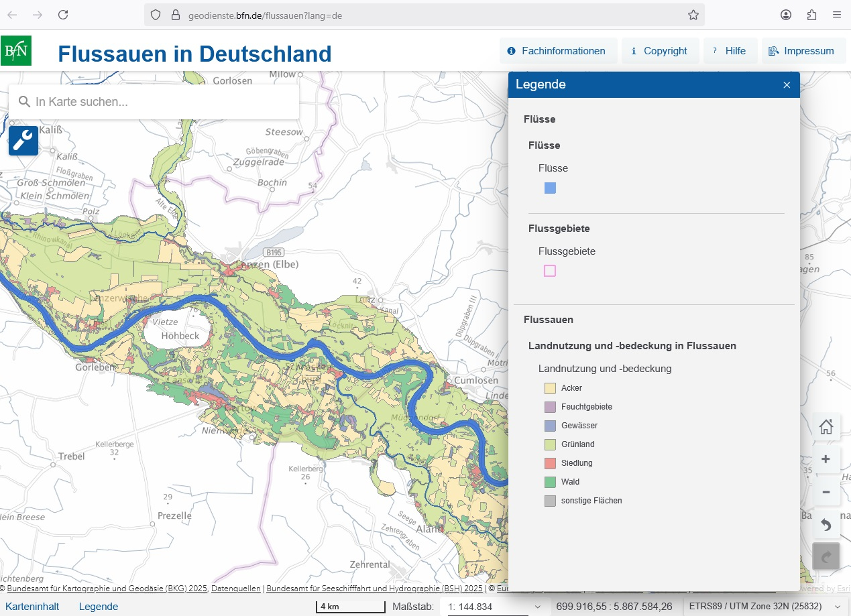Click the Datenquellen link

pyautogui.click(x=235, y=589)
